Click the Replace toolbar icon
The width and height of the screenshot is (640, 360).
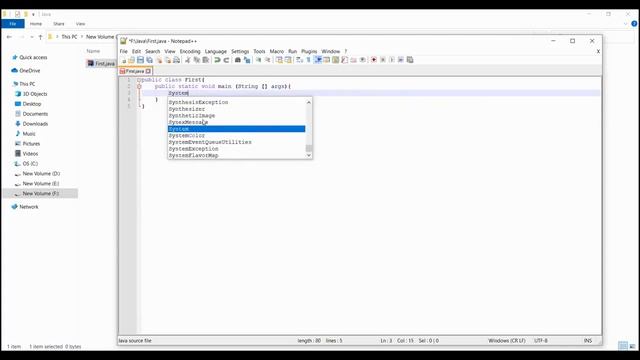point(247,60)
